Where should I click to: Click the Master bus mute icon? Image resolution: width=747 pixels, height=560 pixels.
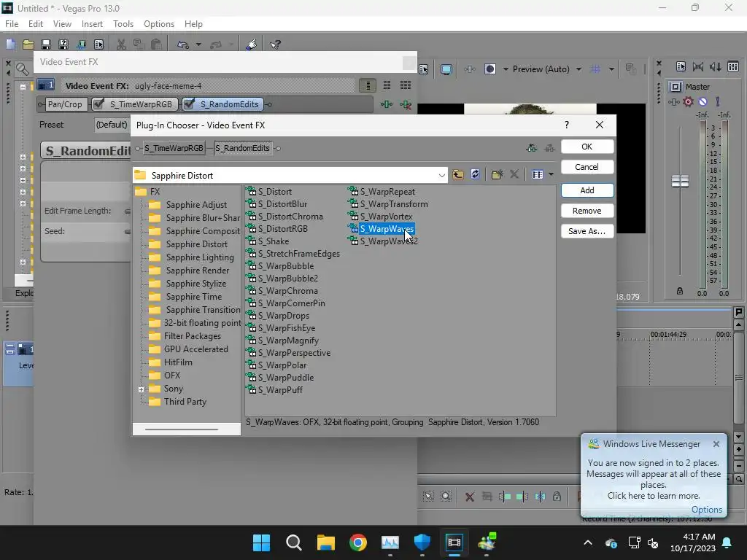point(703,101)
